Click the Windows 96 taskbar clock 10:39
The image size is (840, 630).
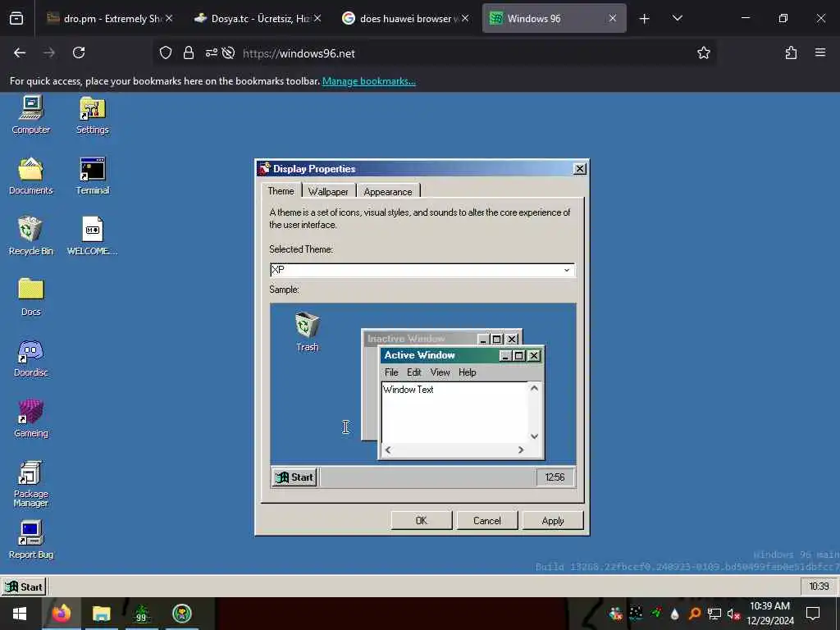819,587
